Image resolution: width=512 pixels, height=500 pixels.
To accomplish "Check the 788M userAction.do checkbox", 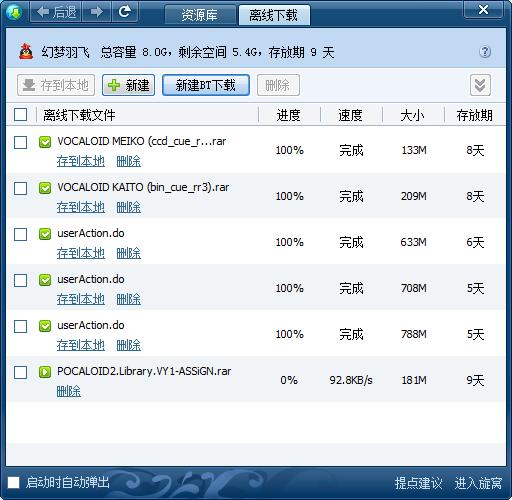I will coord(21,326).
